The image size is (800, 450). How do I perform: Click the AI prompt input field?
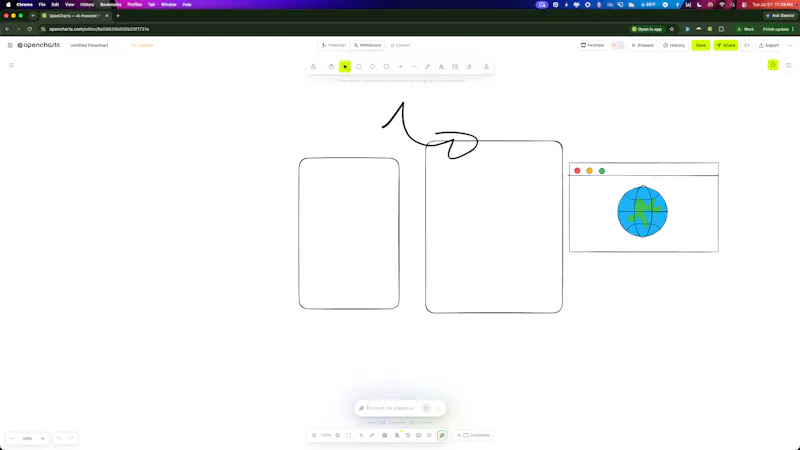coord(391,408)
